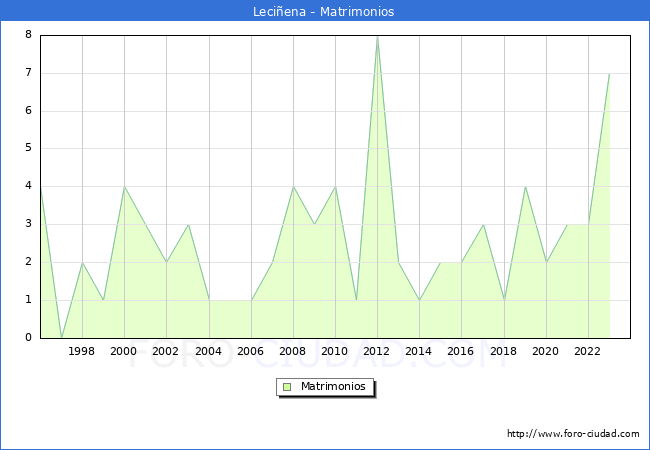Click y-axis label 8

point(28,34)
